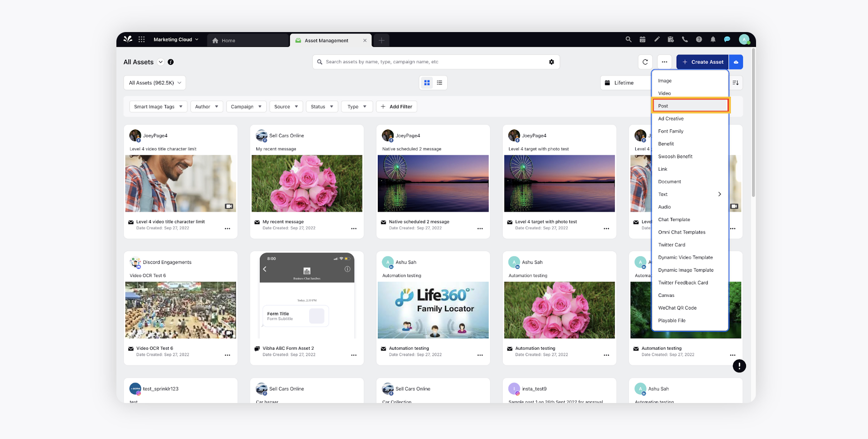The image size is (868, 439).
Task: Switch to the Home tab
Action: (248, 40)
